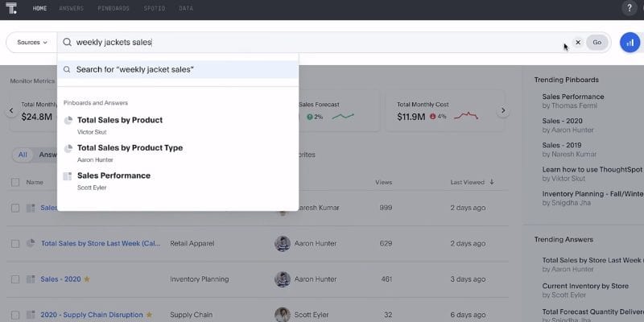Click Aaron Hunter avatar in Total Sales row
The width and height of the screenshot is (644, 322).
283,244
